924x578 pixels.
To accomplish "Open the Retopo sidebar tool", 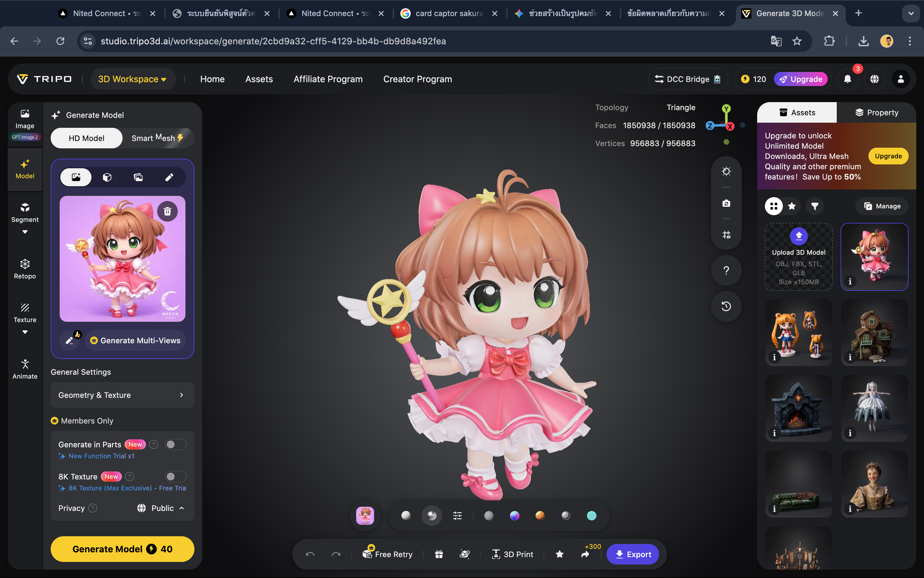I will 25,269.
